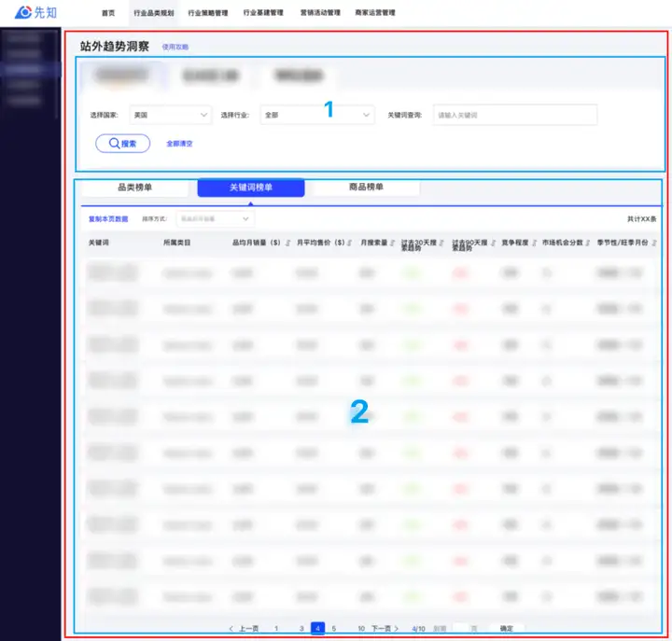This screenshot has width=672, height=641.
Task: Switch to the 品类榜单 tab
Action: click(134, 188)
